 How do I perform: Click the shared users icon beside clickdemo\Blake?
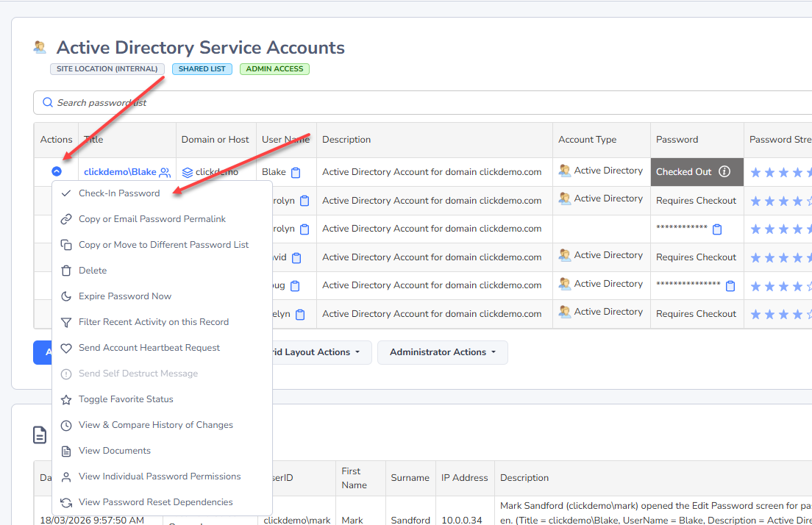pyautogui.click(x=165, y=173)
